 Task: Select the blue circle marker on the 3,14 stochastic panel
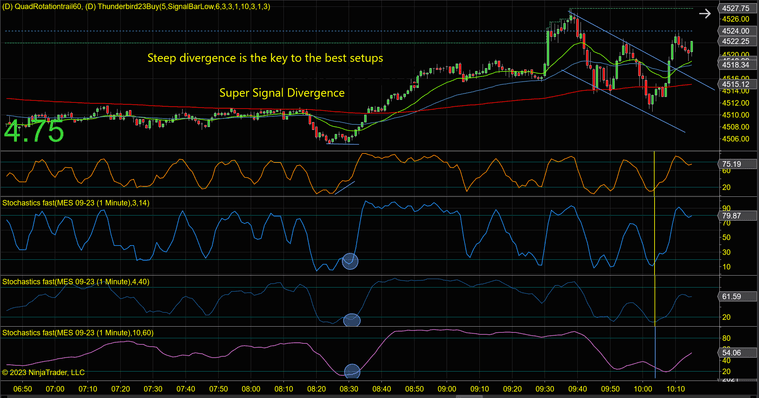point(350,261)
